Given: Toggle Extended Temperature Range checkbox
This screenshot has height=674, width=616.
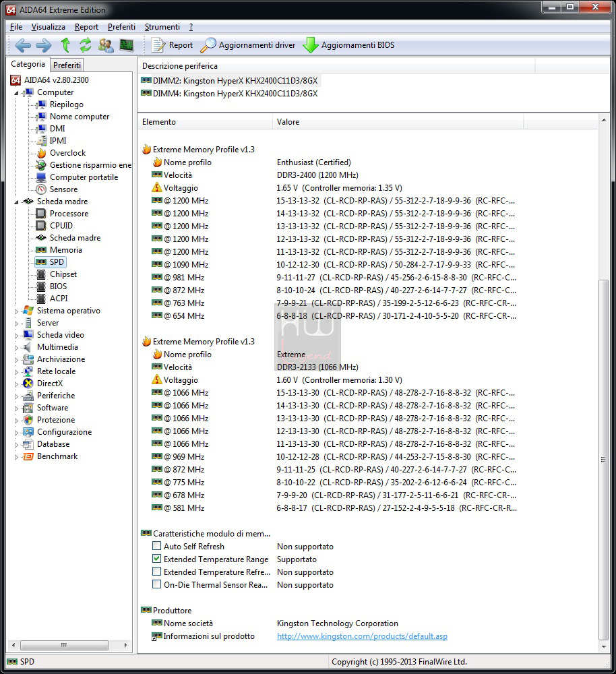Looking at the screenshot, I should 156,559.
